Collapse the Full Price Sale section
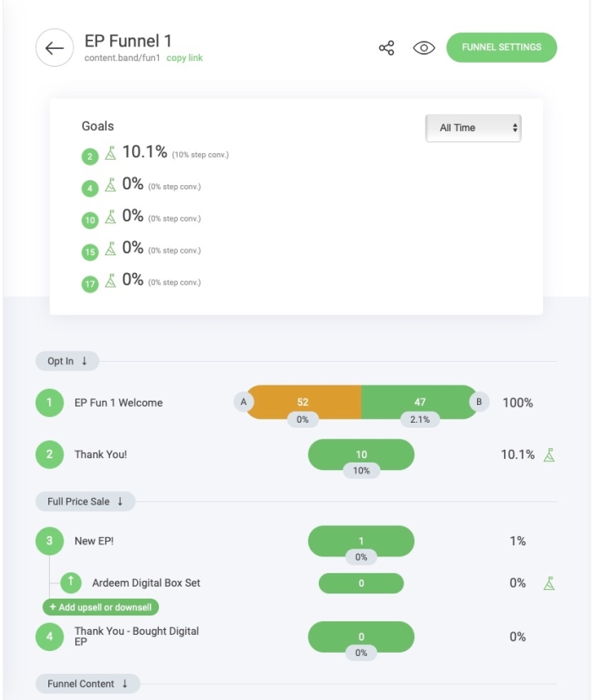Screen dimensions: 592x700 (x=85, y=501)
